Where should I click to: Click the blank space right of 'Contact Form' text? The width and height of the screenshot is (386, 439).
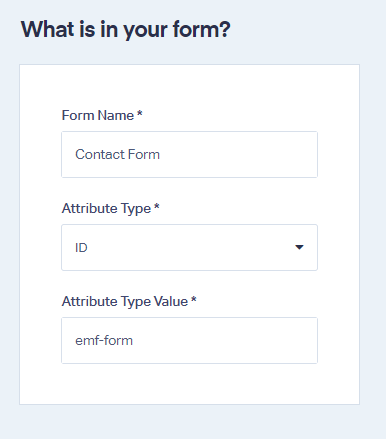238,154
